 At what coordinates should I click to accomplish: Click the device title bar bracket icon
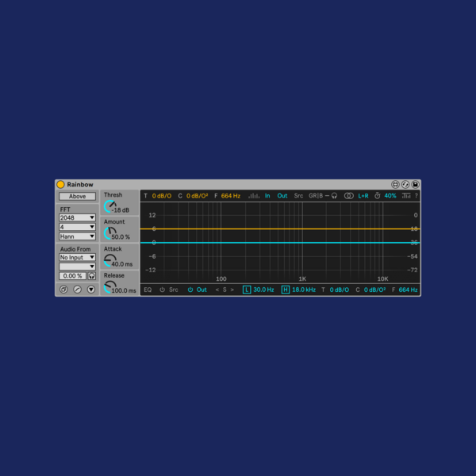click(395, 184)
